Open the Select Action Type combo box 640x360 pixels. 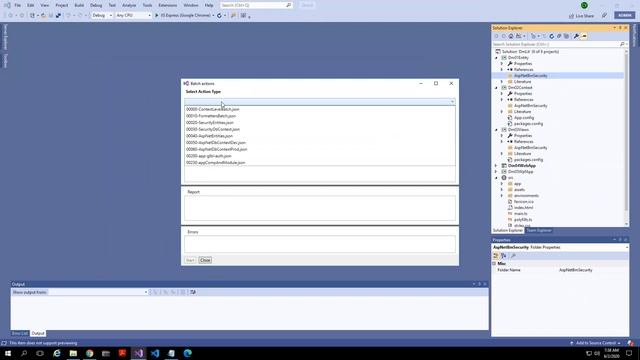(320, 102)
